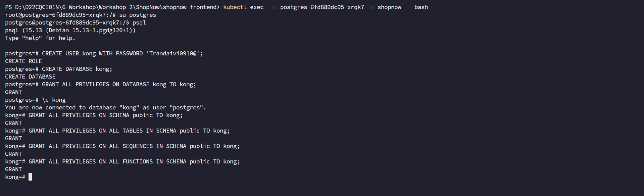Click the 'ALL SEQUENCES IN SCHEMA' command
Viewport: 644px width, 196px height.
[x=147, y=146]
